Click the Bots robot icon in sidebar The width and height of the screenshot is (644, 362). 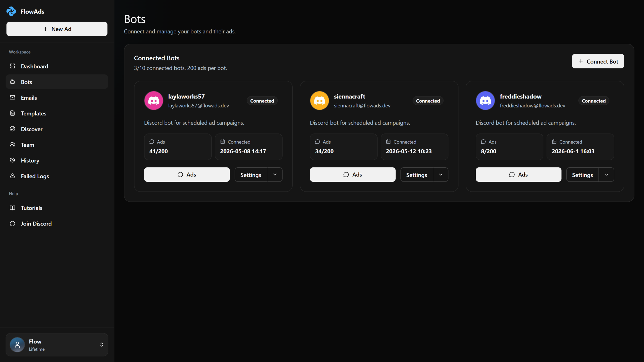point(12,82)
